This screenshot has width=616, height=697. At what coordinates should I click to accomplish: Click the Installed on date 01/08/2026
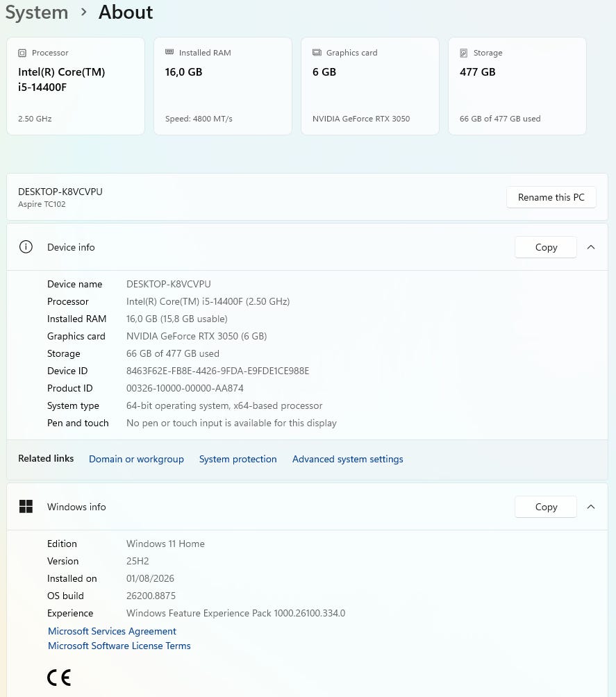(150, 578)
